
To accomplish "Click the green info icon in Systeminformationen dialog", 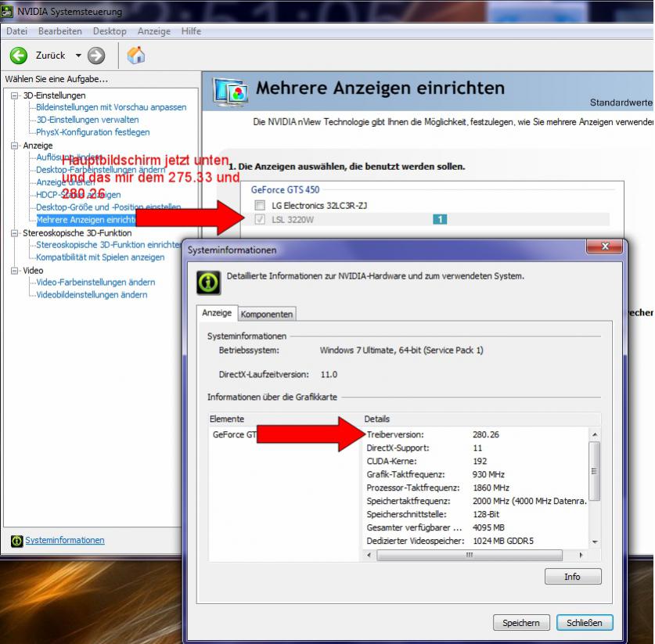I will click(x=208, y=282).
